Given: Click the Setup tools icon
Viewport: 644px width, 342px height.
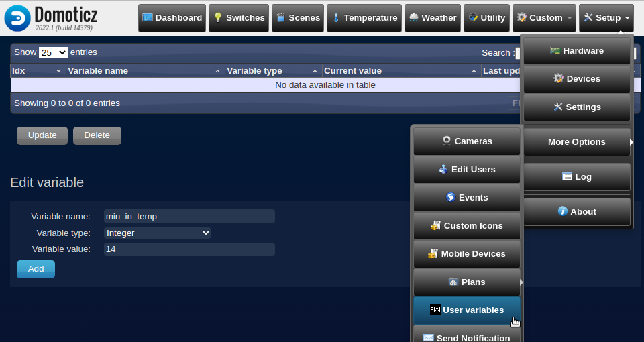Looking at the screenshot, I should point(588,17).
